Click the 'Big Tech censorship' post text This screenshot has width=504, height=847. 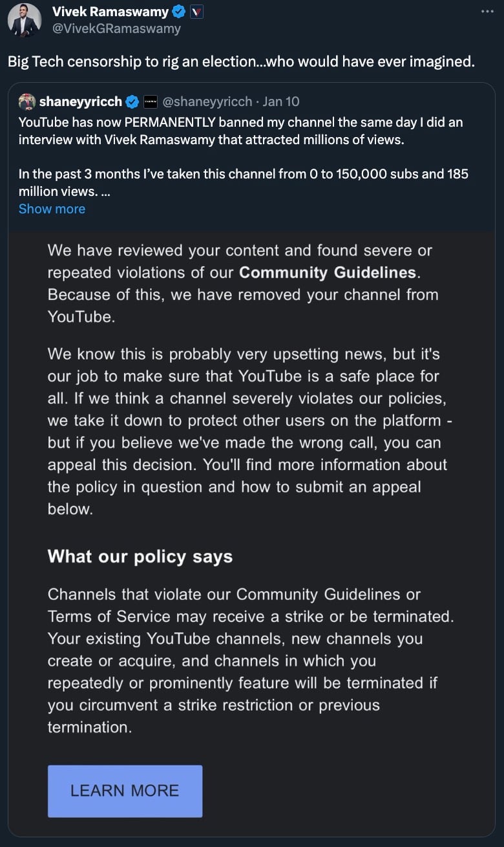(x=241, y=62)
